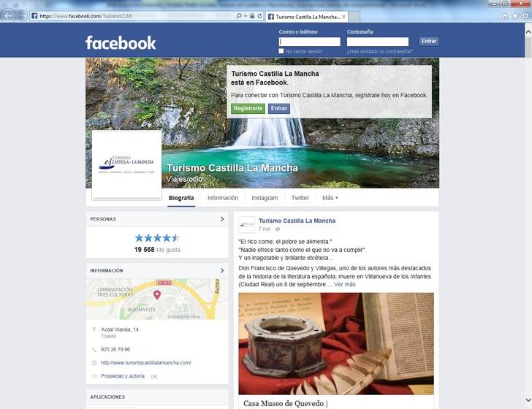Click the browser back arrow button

(x=9, y=16)
